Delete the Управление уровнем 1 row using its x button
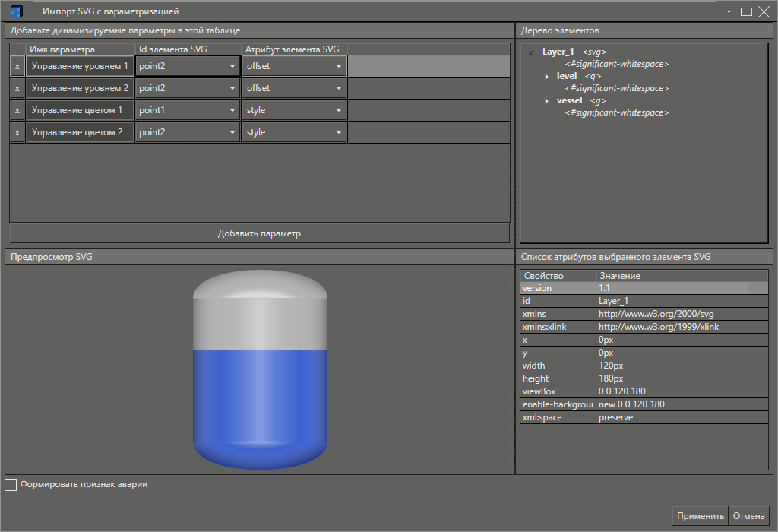778x532 pixels. [x=17, y=65]
